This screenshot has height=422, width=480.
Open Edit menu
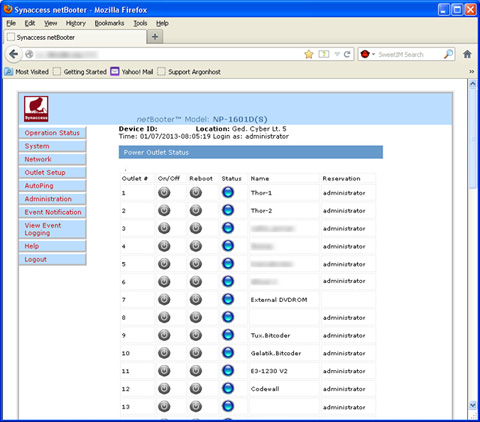[x=30, y=23]
